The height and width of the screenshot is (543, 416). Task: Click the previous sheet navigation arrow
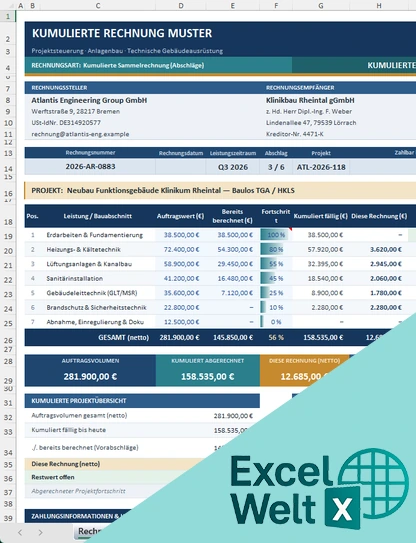[x=20, y=532]
